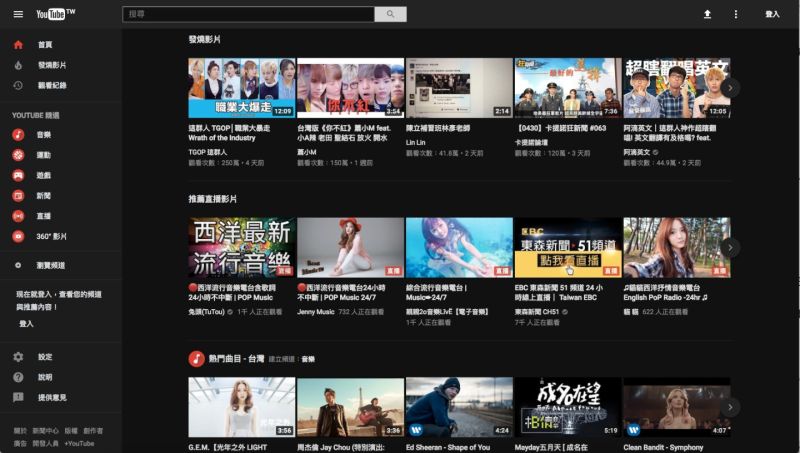Viewport: 800px width, 453px height.
Task: Show next videos in 推薦直播影片 row
Action: point(730,247)
